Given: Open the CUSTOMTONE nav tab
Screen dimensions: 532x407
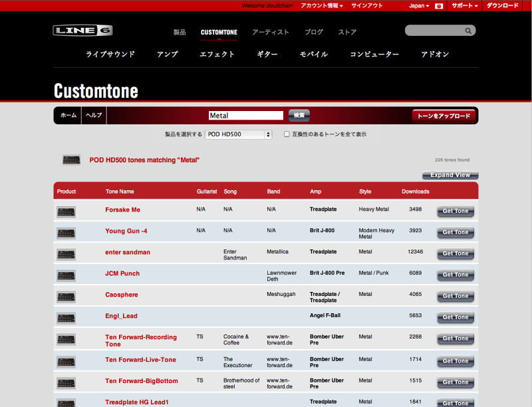Looking at the screenshot, I should pyautogui.click(x=219, y=32).
